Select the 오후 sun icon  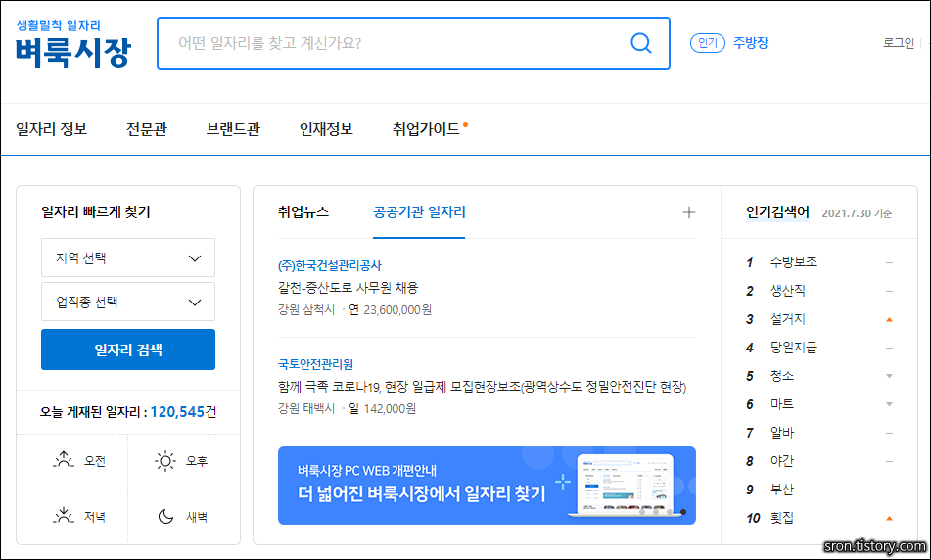(x=165, y=461)
